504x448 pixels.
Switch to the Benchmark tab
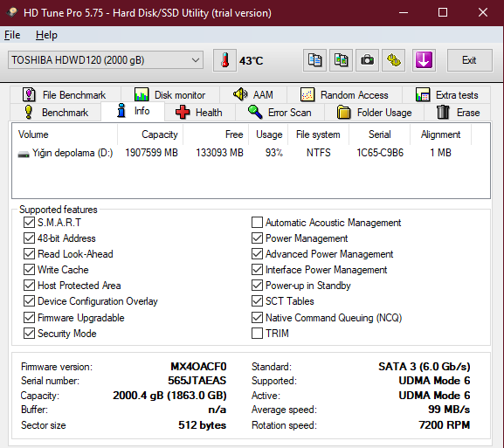tap(56, 112)
